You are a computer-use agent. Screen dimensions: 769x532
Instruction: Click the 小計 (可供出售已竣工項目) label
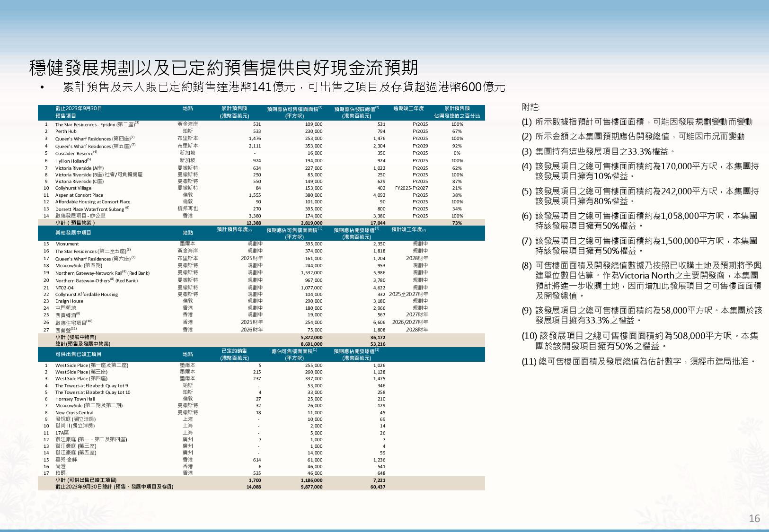tap(86, 480)
